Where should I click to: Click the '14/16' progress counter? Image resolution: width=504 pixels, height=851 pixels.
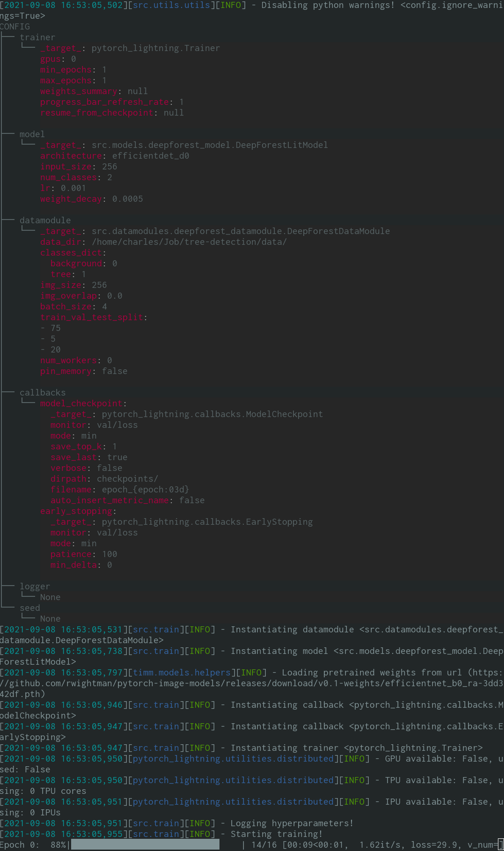click(264, 845)
